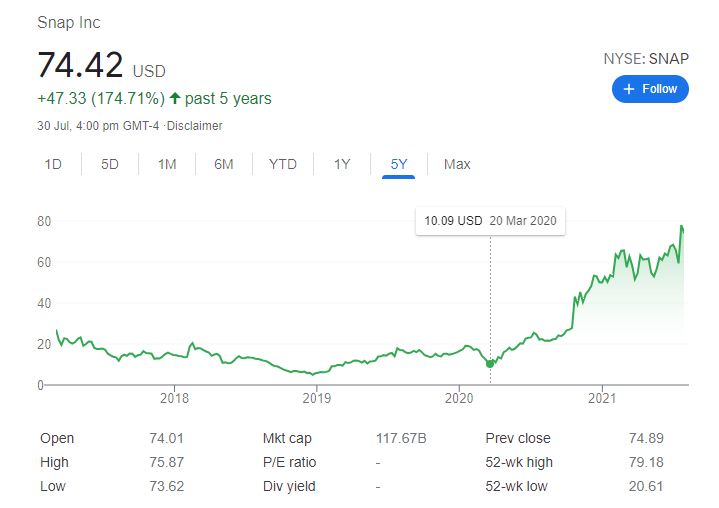Choose the 1M chart range
The height and width of the screenshot is (508, 719).
tap(167, 164)
